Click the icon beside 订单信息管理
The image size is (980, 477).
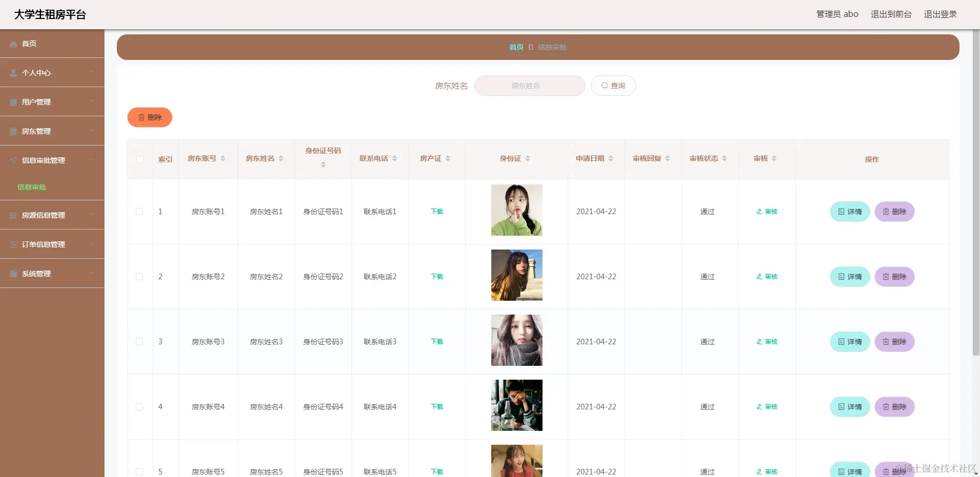pos(13,245)
